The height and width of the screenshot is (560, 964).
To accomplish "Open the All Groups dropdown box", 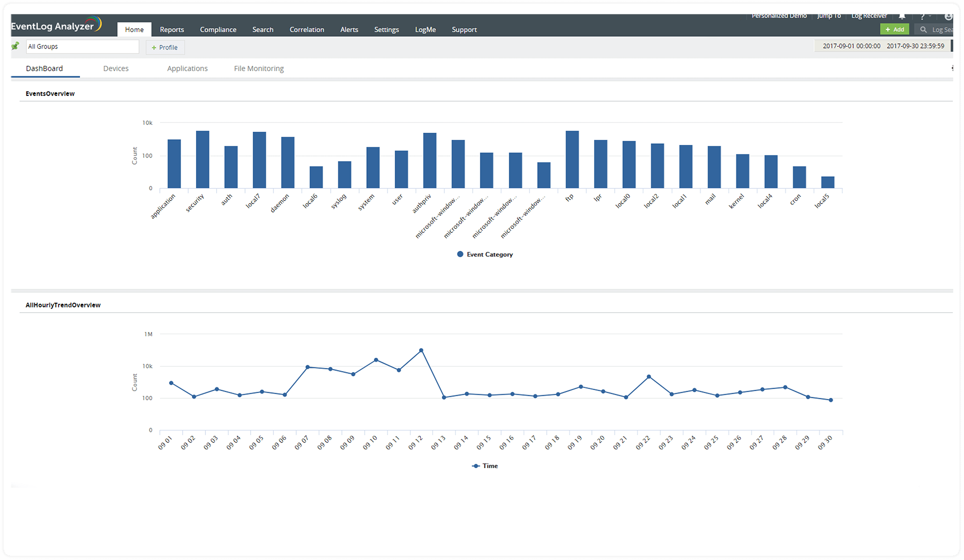I will point(82,46).
